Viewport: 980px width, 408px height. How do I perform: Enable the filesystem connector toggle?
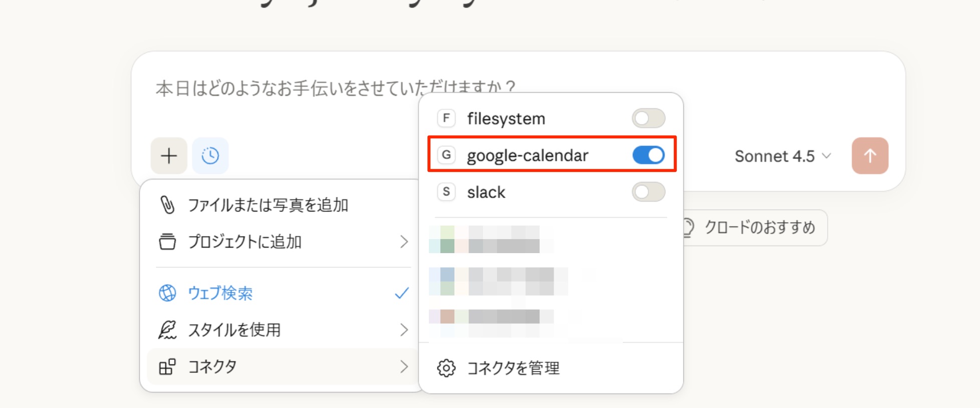[648, 119]
